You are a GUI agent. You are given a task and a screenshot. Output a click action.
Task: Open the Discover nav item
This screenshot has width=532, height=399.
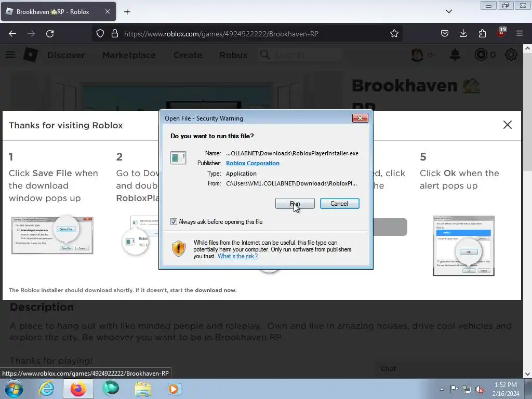(66, 55)
